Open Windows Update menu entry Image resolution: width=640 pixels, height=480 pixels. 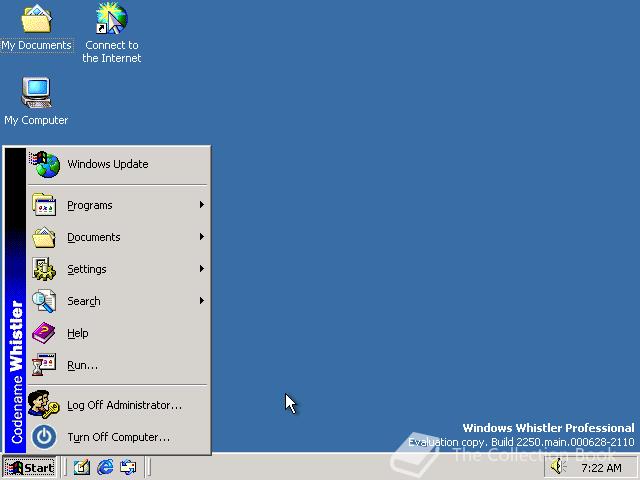118,164
